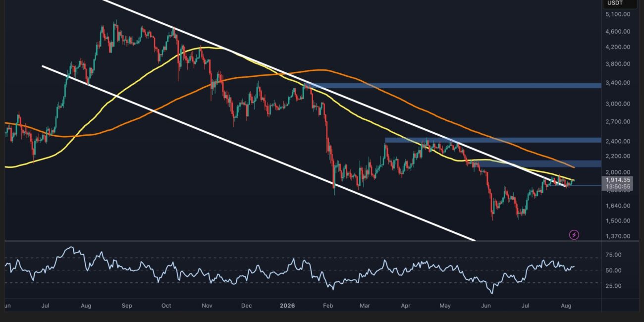Click the RSI 25.00 level label
Viewport: 644px width, 322px height.
(x=613, y=286)
